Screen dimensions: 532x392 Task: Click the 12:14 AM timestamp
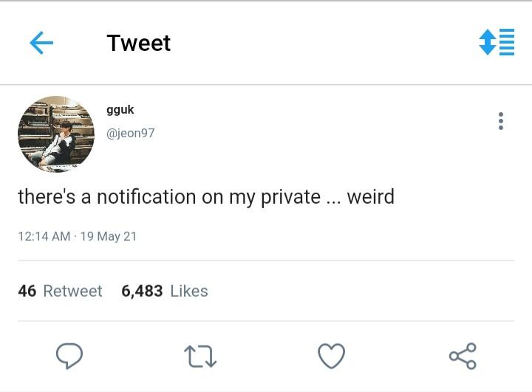click(44, 236)
